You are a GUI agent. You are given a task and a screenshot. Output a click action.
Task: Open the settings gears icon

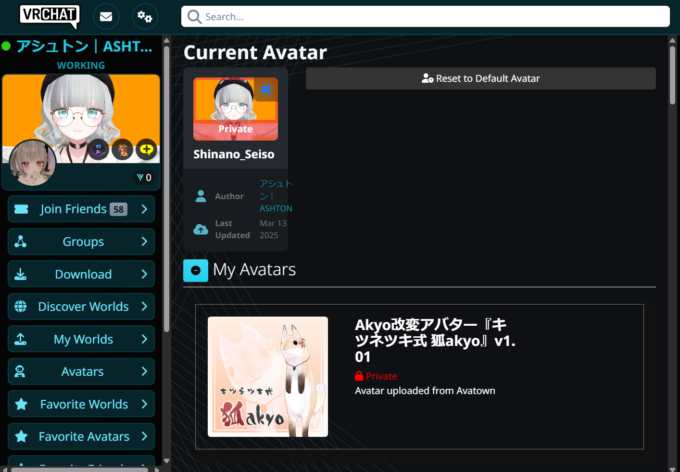point(145,16)
